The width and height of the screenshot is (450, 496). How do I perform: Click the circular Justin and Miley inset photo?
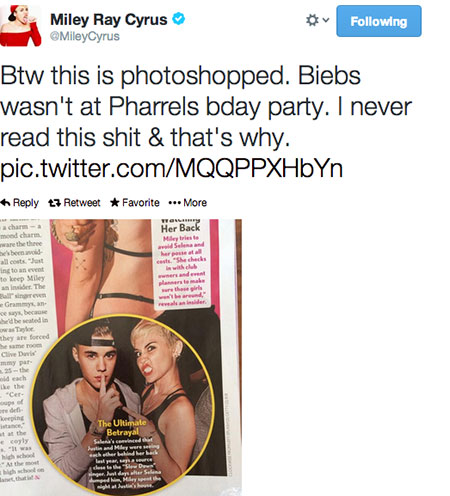122,405
